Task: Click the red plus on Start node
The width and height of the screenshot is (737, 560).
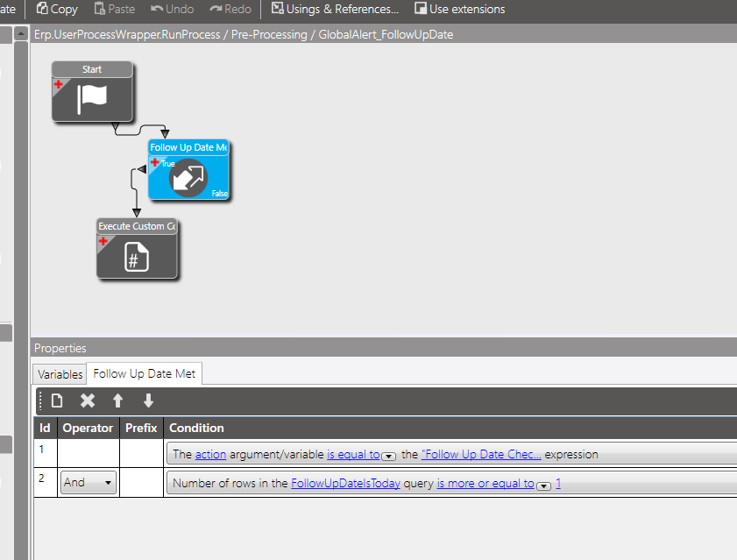Action: [x=59, y=85]
